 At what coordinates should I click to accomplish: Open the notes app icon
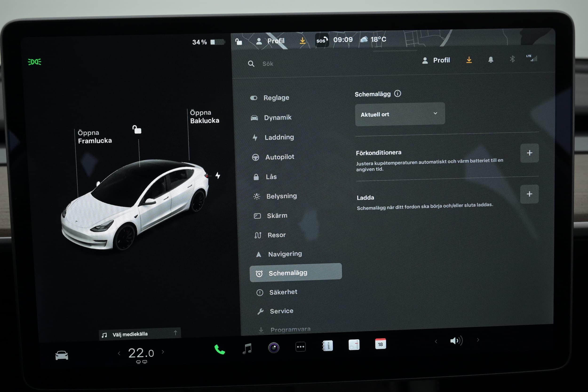354,345
